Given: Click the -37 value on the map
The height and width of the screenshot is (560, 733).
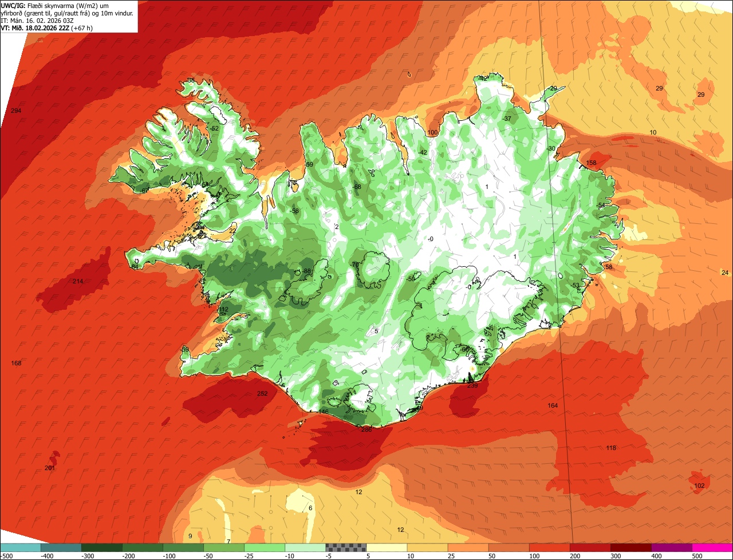Looking at the screenshot, I should point(507,119).
